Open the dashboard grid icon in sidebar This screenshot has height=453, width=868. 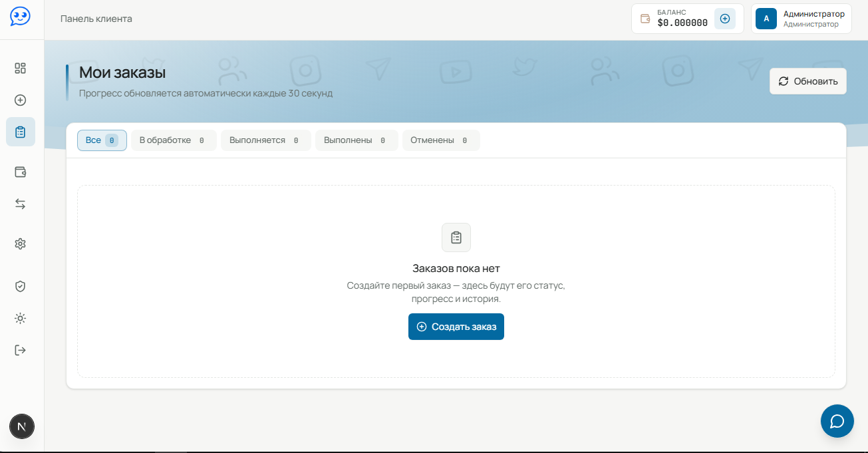[x=21, y=68]
